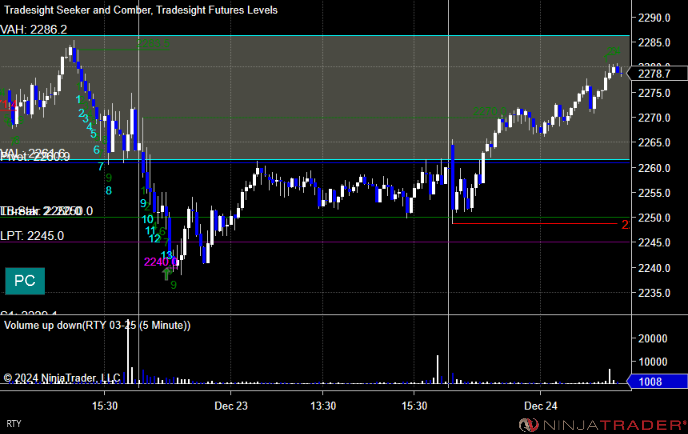Screen dimensions: 688x434
Task: Click the Volume up down indicator label
Action: 97,326
